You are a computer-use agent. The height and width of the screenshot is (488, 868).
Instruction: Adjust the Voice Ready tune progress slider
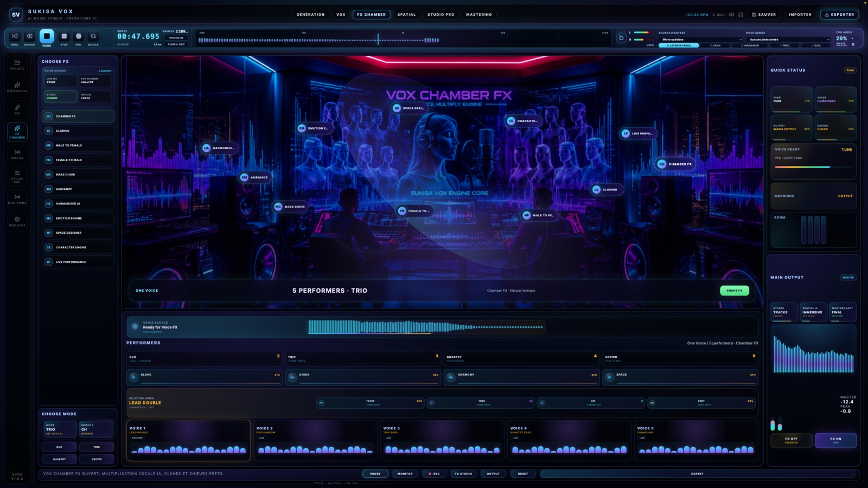click(813, 167)
